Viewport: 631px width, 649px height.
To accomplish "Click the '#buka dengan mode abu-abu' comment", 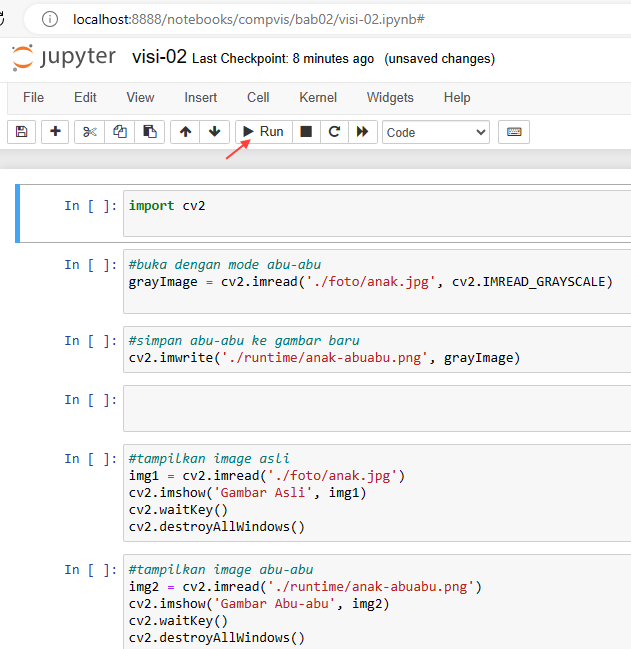I will coord(225,264).
